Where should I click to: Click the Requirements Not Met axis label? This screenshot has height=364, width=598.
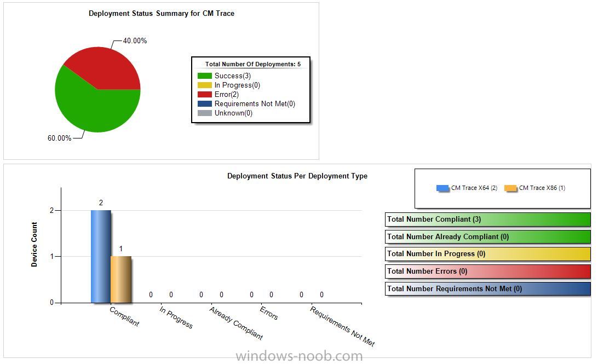(342, 326)
